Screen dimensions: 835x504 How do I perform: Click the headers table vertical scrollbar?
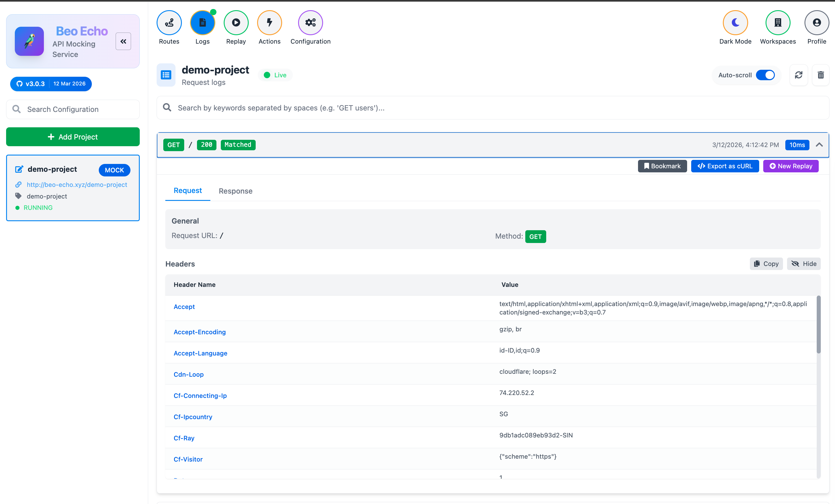(x=818, y=325)
